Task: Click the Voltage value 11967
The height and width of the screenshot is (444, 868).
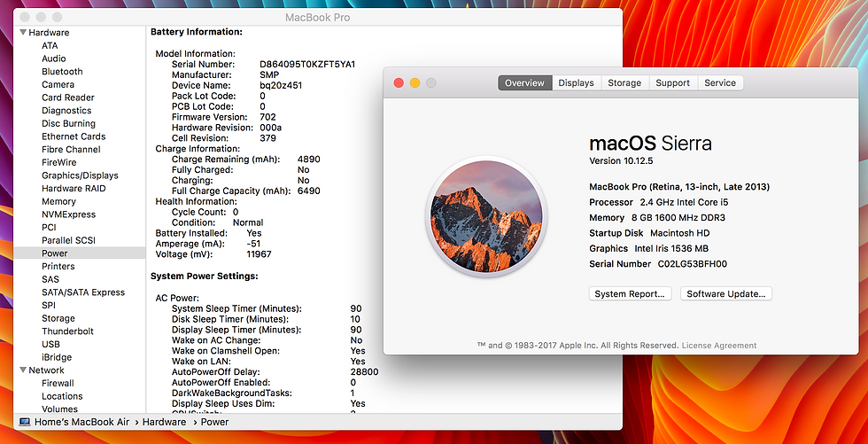Action: point(259,254)
